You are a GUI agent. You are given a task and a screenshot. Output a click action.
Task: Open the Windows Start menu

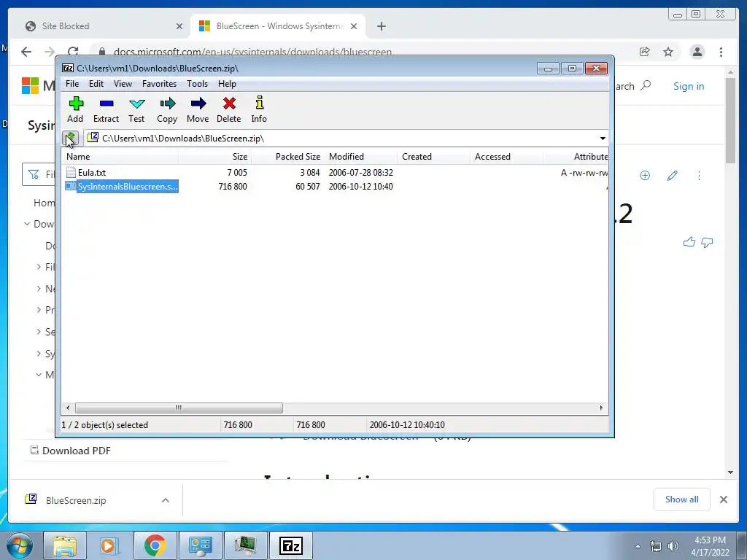pos(20,545)
